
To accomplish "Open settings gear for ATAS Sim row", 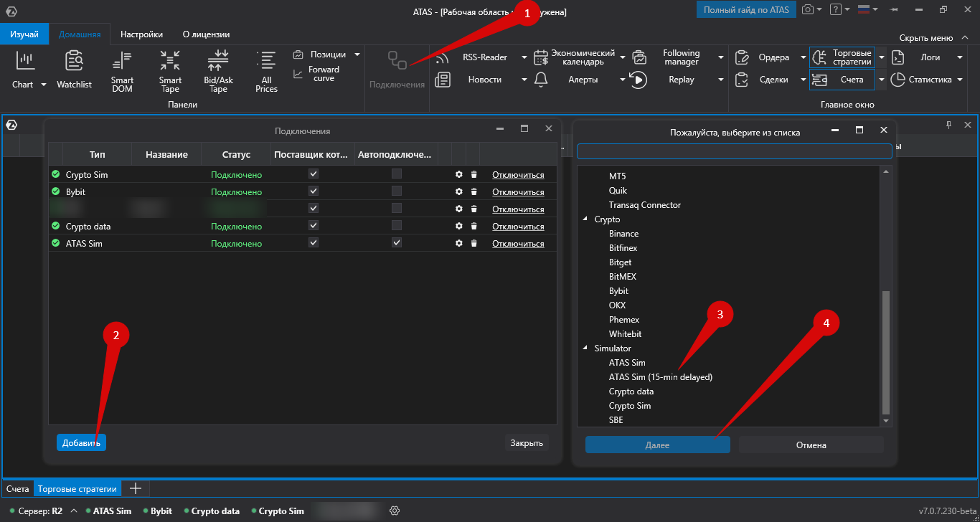I will click(459, 243).
